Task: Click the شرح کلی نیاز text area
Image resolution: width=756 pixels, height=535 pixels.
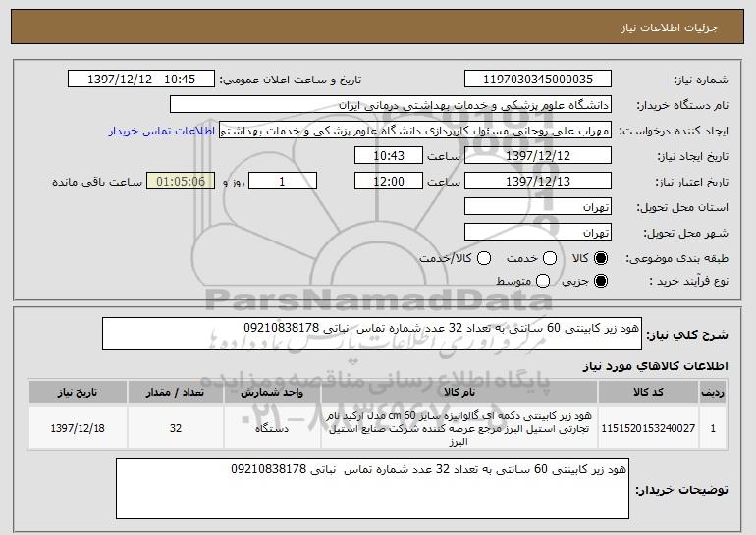Action: click(372, 334)
